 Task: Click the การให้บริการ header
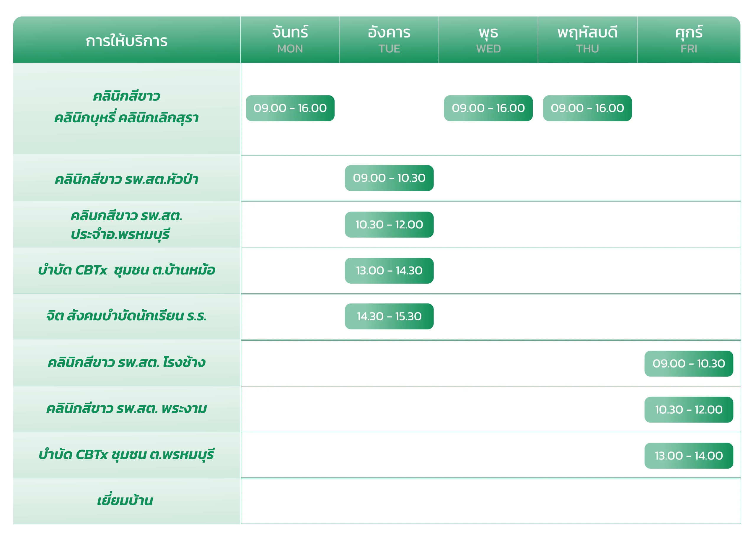coord(126,41)
